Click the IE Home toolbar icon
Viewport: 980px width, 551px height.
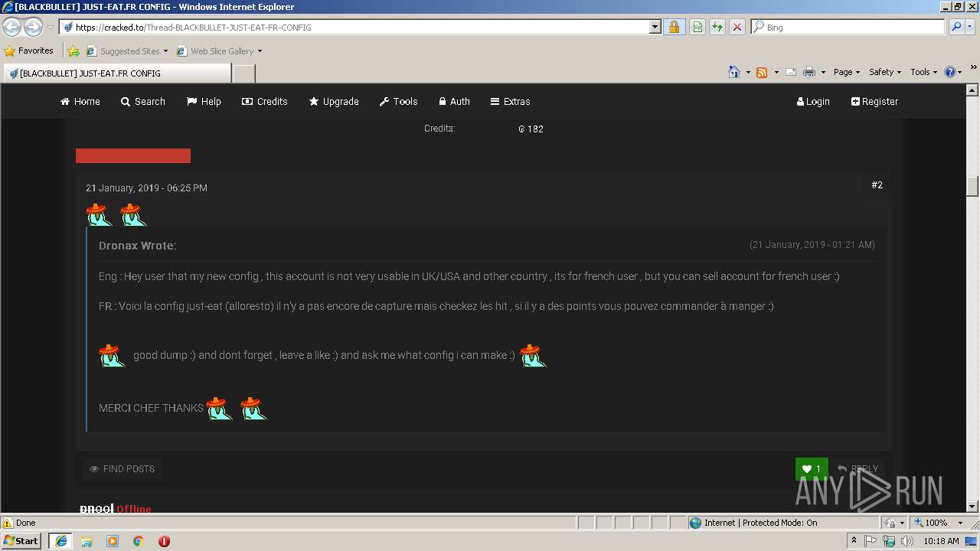(x=733, y=72)
